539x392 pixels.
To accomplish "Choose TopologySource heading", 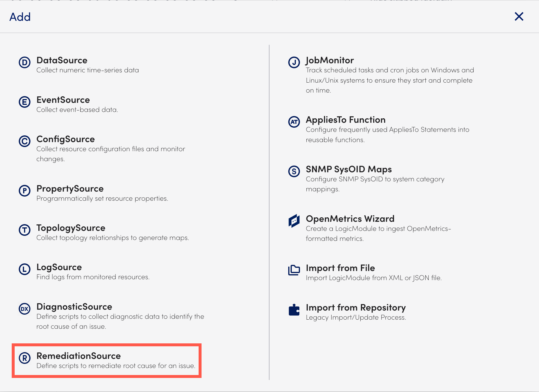I will pos(71,228).
